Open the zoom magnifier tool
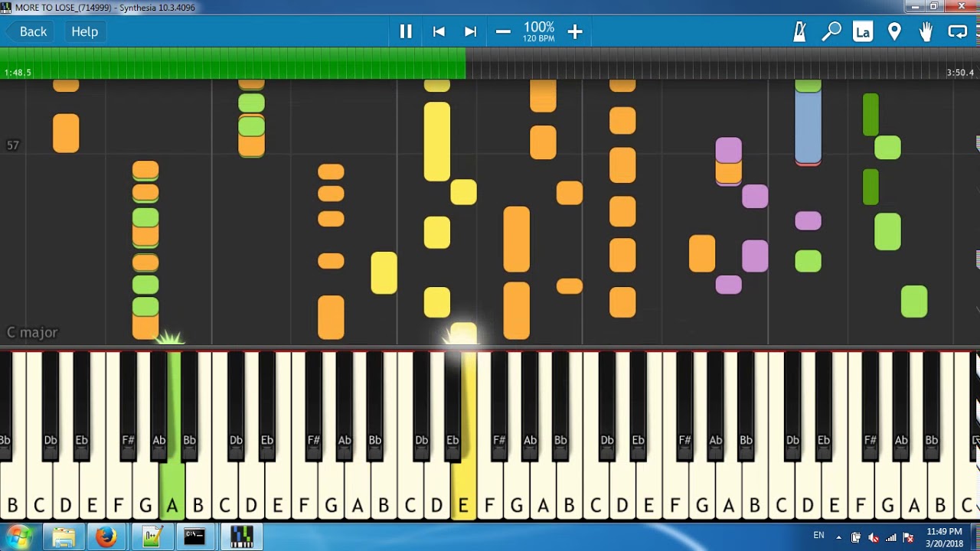This screenshot has height=551, width=980. 831,31
